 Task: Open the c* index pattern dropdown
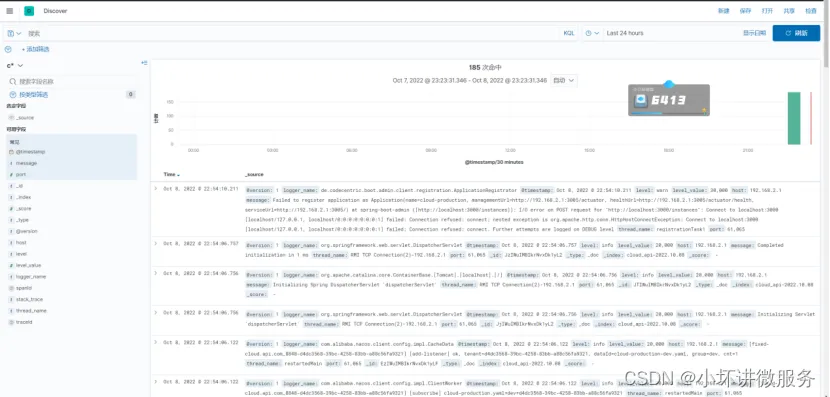15,66
